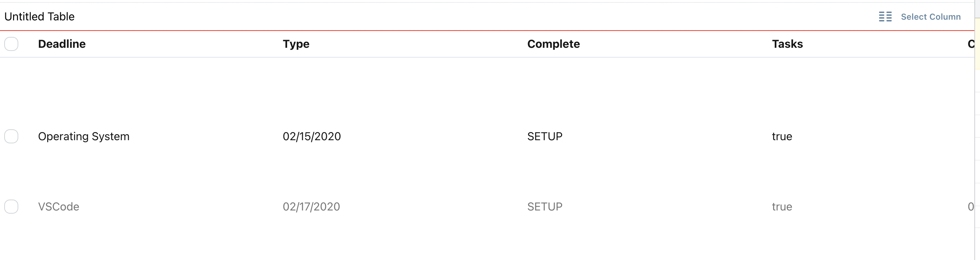Click the true value for Operating System
The image size is (980, 260).
[782, 136]
